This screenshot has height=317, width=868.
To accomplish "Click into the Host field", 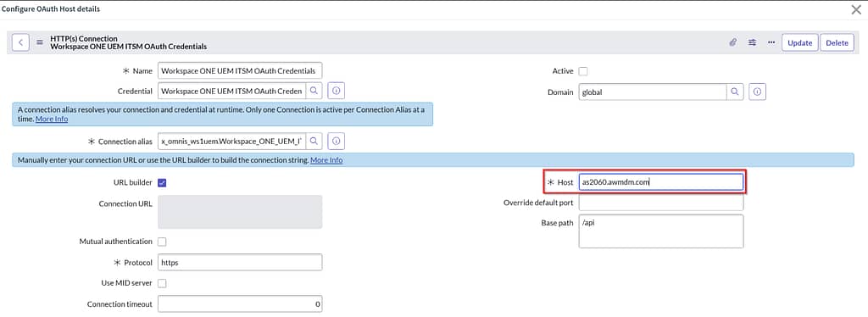I will point(661,182).
